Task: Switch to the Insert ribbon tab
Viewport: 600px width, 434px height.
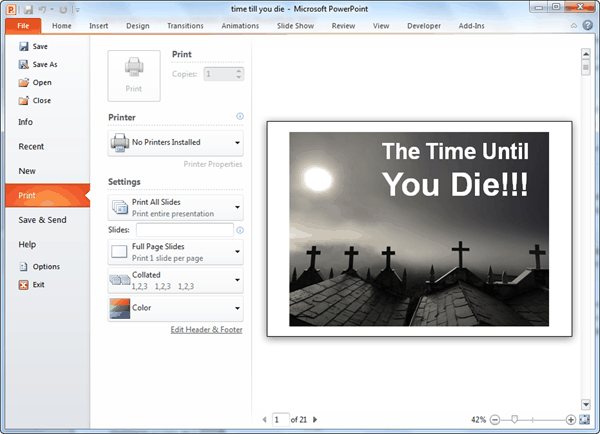Action: (99, 26)
